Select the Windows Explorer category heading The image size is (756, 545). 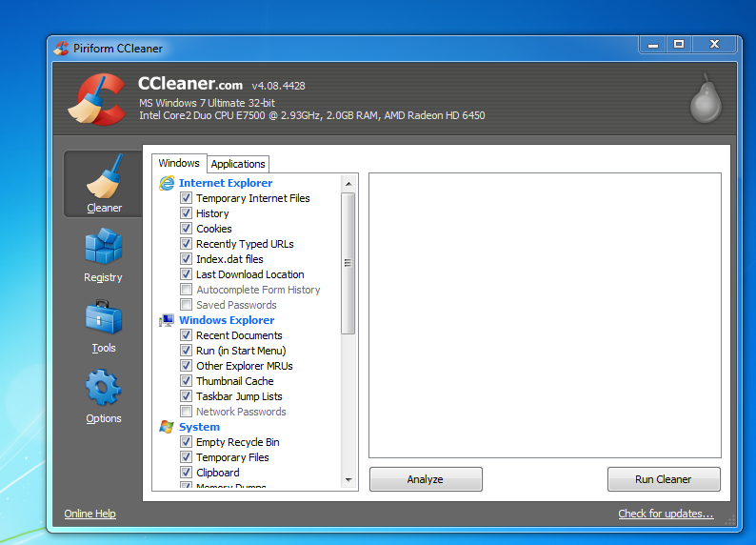click(227, 320)
